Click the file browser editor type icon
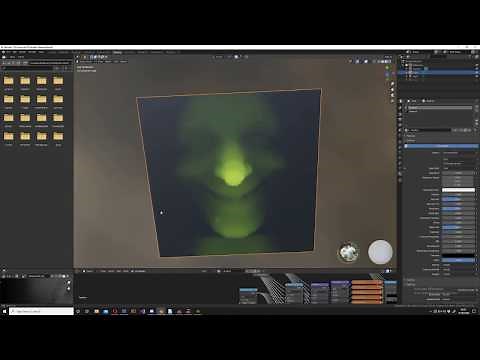The image size is (480, 360). 4,57
